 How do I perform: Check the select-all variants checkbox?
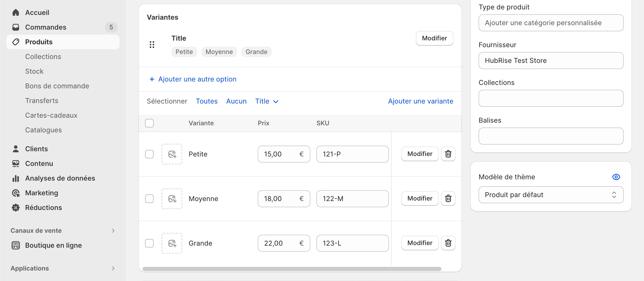pos(149,123)
